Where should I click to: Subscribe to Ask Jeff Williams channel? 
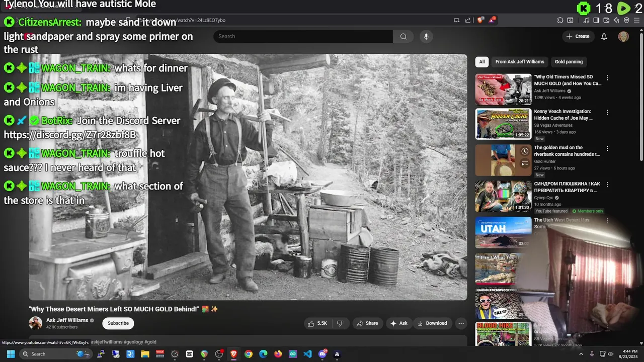(x=118, y=323)
